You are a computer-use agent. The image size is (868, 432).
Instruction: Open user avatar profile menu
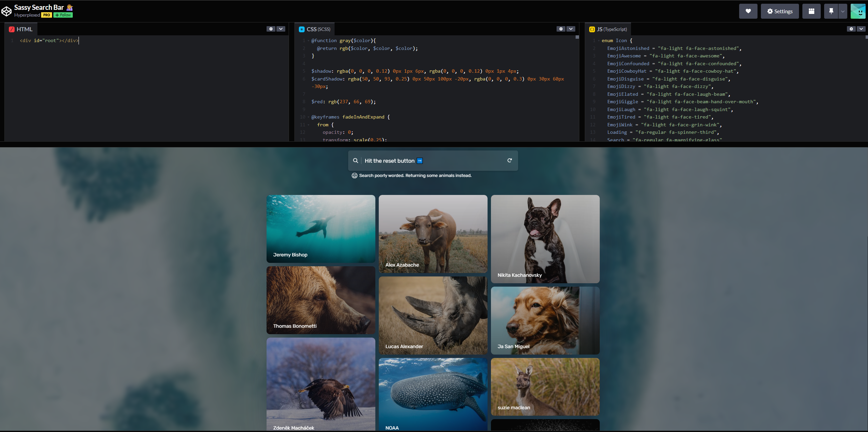[858, 11]
